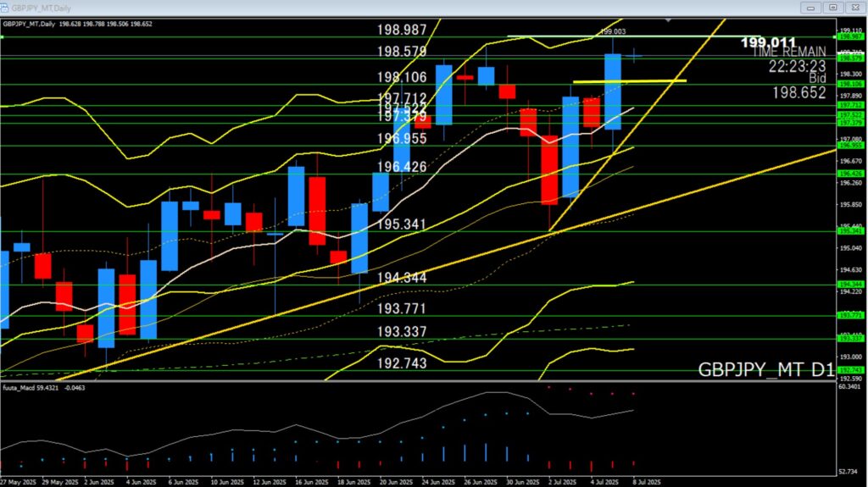The height and width of the screenshot is (487, 868).
Task: Click the 193.000 price scale value
Action: tap(851, 357)
